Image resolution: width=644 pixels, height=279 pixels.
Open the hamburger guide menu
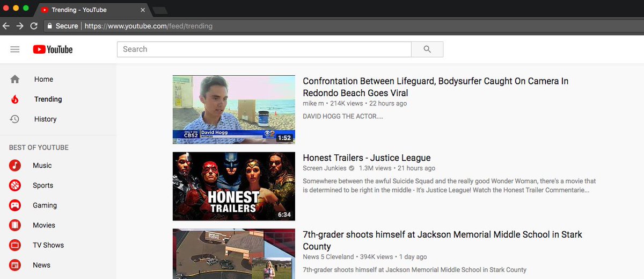tap(15, 49)
